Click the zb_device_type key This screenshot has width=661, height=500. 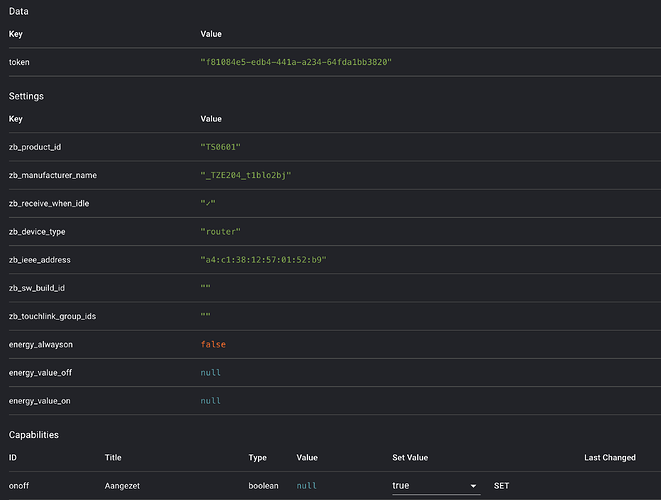coord(37,231)
